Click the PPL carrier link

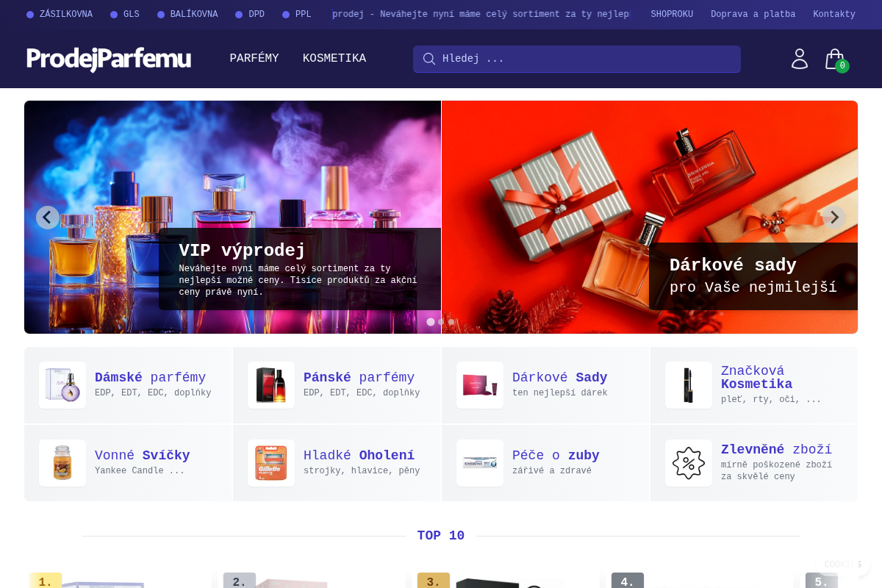point(297,15)
